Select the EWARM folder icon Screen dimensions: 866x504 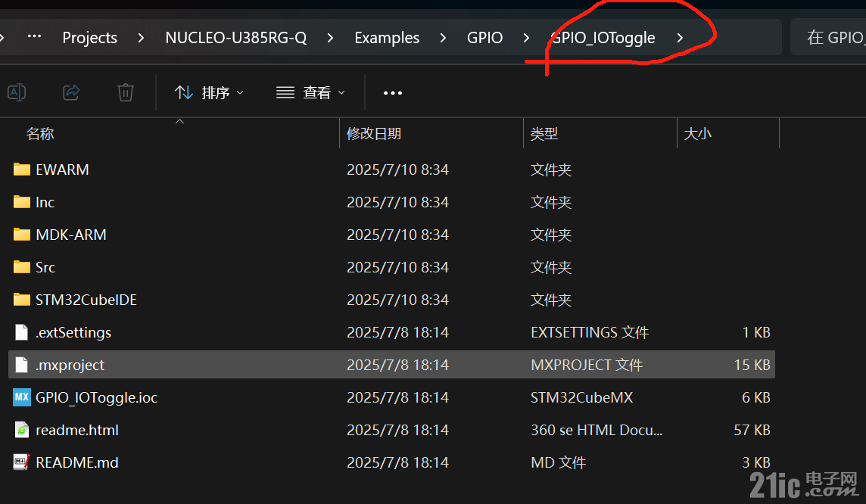point(21,169)
